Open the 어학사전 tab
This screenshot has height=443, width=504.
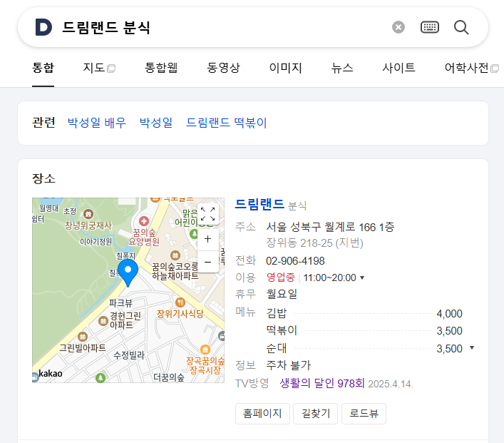click(471, 68)
